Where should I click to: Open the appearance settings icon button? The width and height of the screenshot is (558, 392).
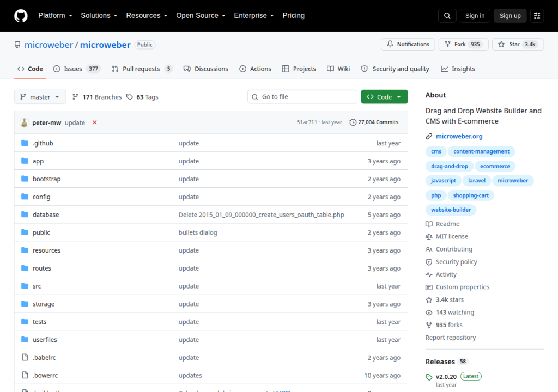(537, 16)
